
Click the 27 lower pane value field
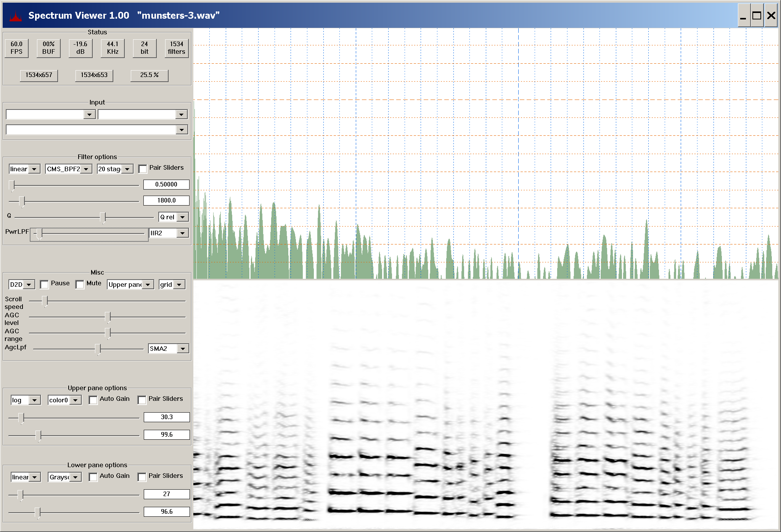point(167,494)
